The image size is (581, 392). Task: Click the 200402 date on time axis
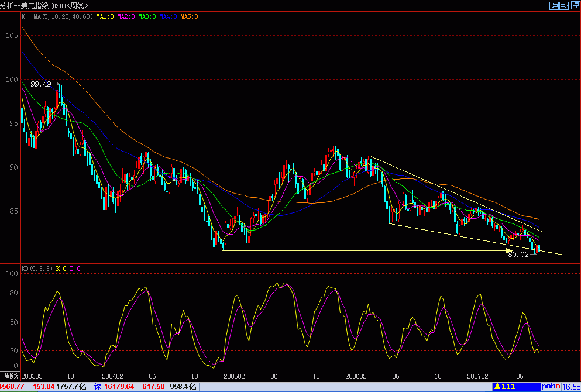point(112,376)
